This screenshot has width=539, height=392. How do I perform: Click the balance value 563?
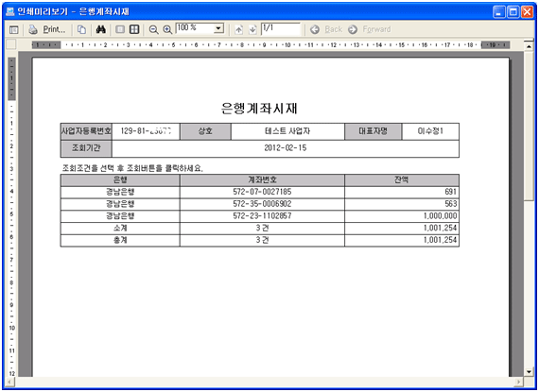coord(451,204)
